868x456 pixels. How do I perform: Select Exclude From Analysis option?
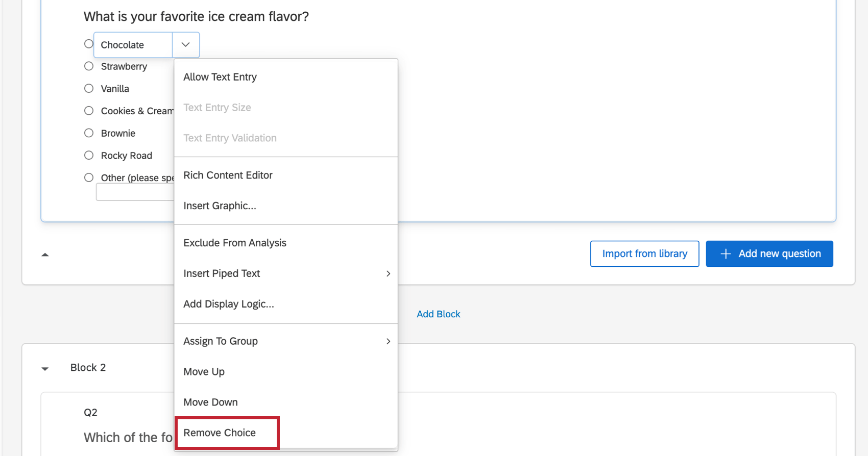click(x=234, y=243)
